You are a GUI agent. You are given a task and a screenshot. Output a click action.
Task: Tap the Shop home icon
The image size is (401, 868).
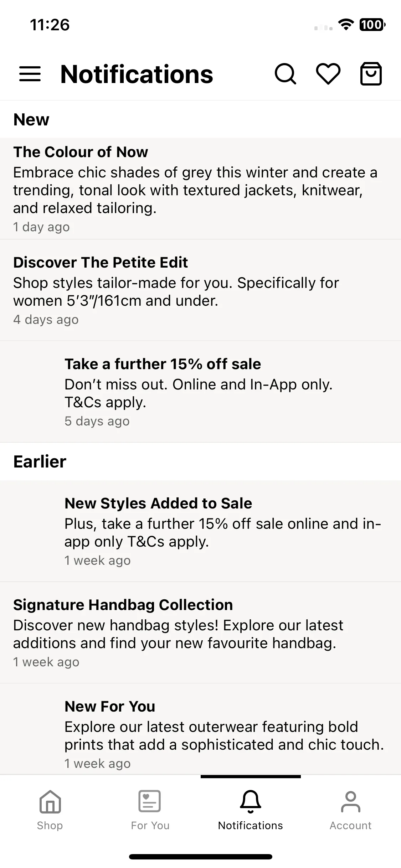point(50,802)
